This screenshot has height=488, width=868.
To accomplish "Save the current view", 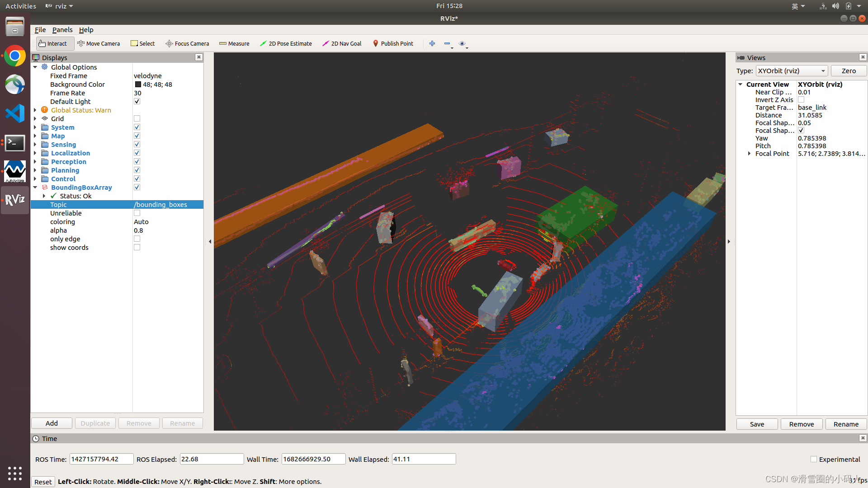I will click(x=757, y=424).
